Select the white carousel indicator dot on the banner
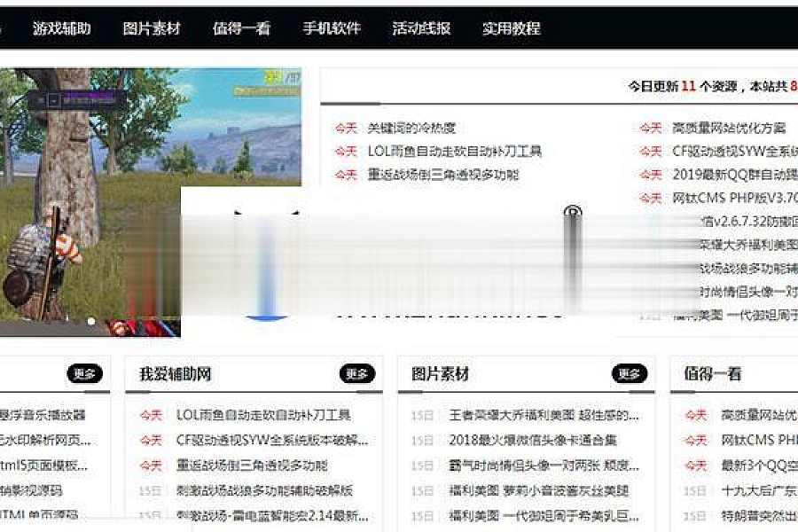Image resolution: width=798 pixels, height=532 pixels. pyautogui.click(x=91, y=321)
